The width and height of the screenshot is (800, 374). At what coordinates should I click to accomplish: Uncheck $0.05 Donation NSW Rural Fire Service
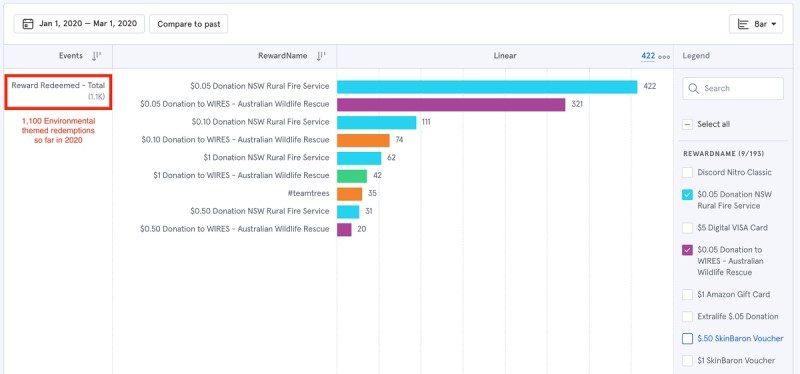coord(687,194)
